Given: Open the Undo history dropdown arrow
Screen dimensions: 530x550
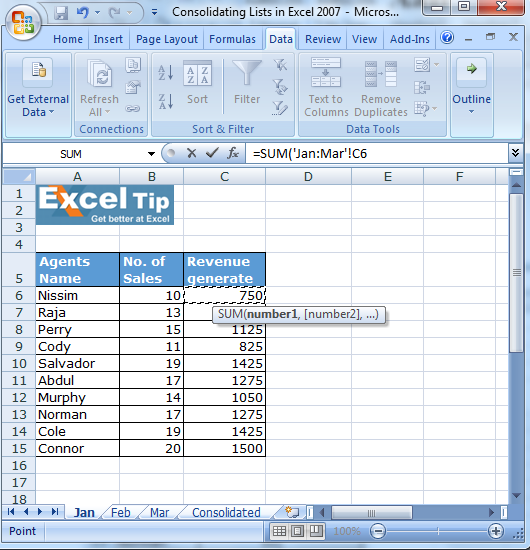Looking at the screenshot, I should (98, 13).
